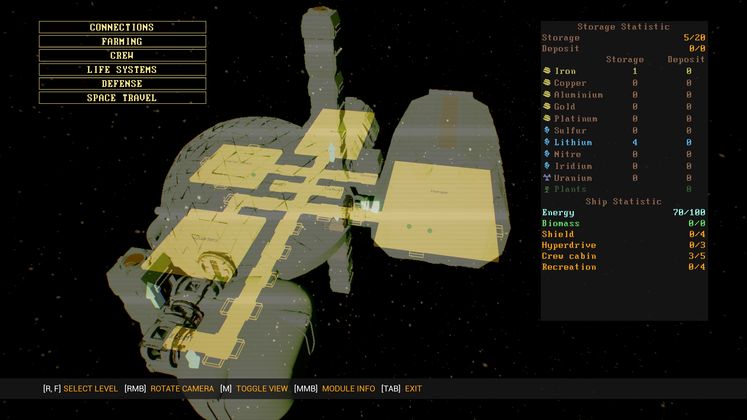The height and width of the screenshot is (420, 747).
Task: Click the Ship Statistic heading
Action: (x=623, y=201)
